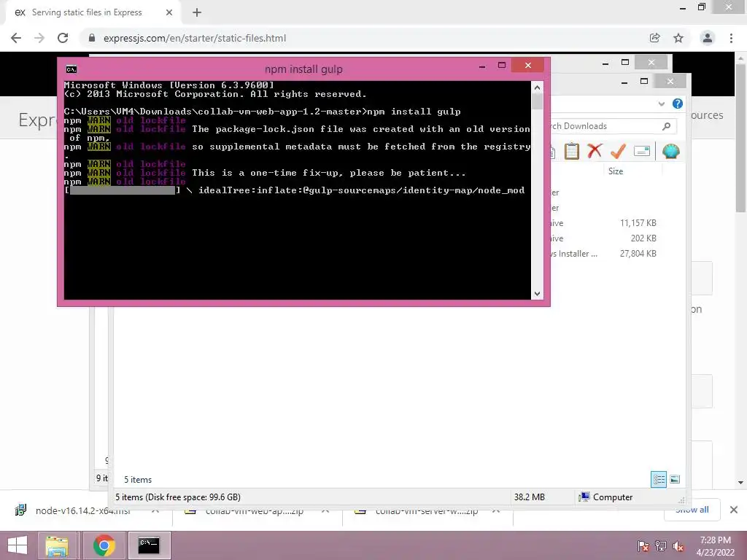747x560 pixels.
Task: Minimize the npm install gulp window
Action: 482,66
